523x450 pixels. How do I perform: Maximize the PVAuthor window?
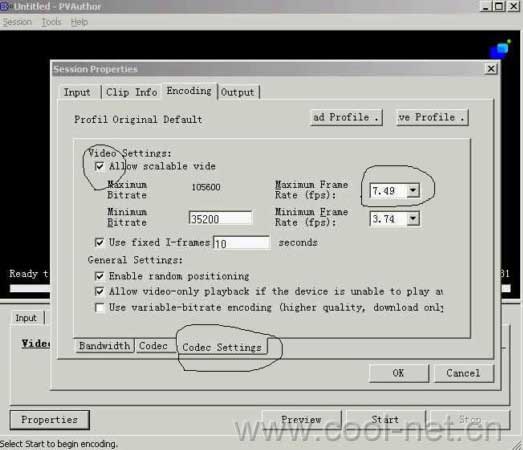(499, 6)
